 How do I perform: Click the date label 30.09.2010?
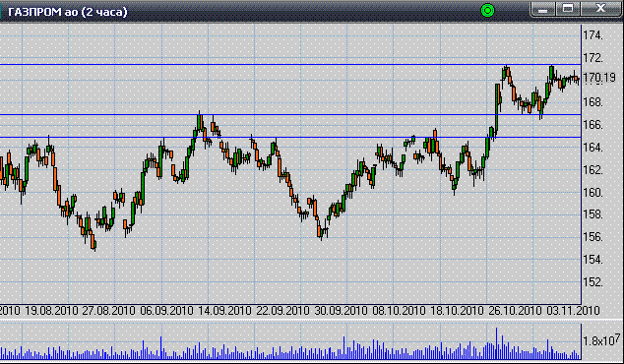click(342, 310)
